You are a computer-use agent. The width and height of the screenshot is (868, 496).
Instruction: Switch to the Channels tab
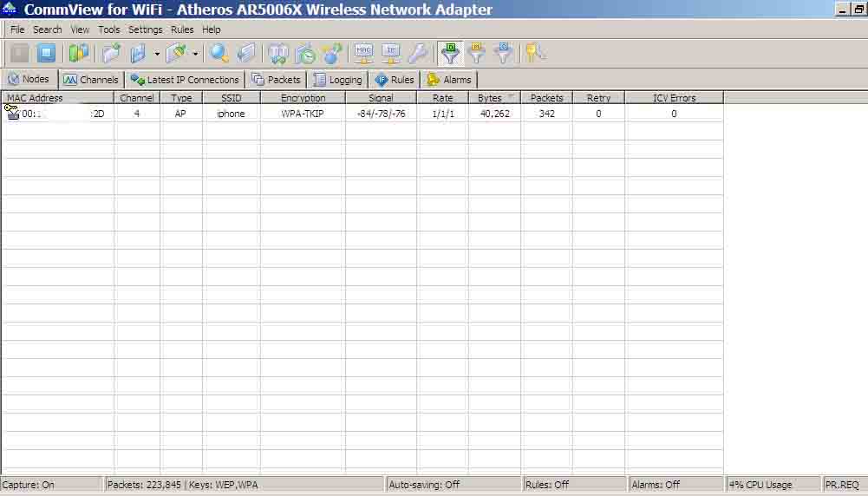coord(91,80)
